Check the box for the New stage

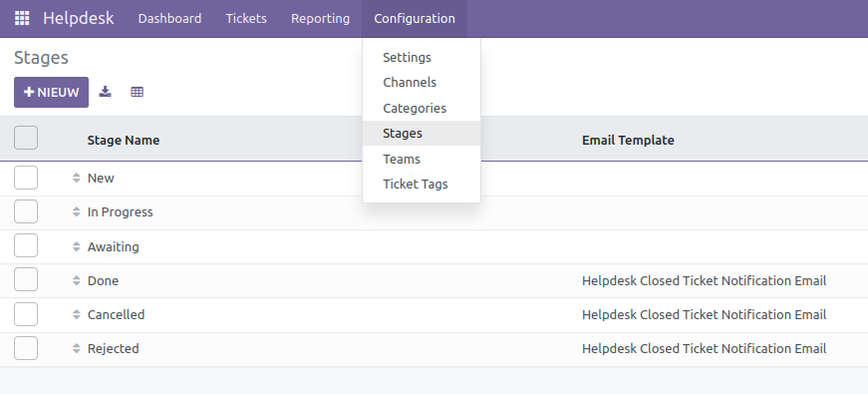coord(26,178)
